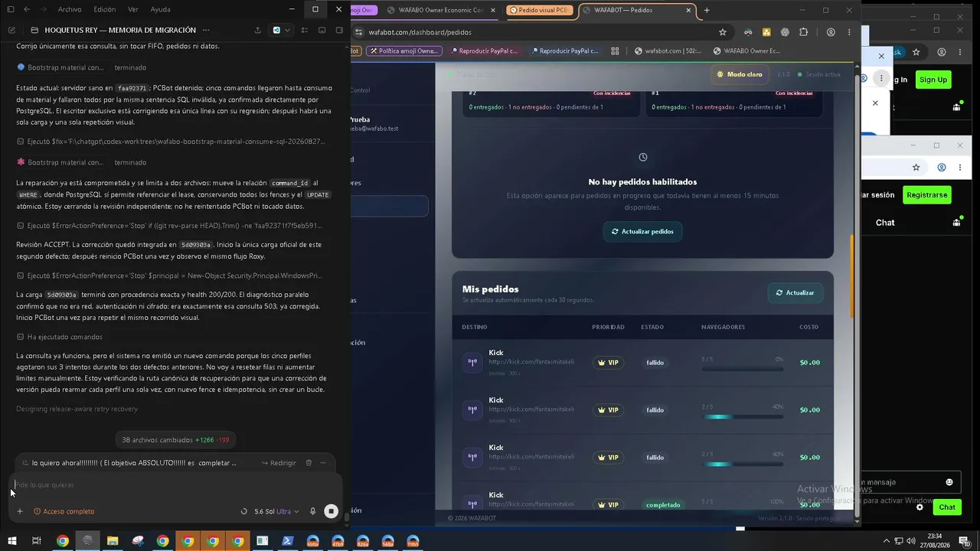Toggle the bottom panel icon in chat header

pyautogui.click(x=322, y=30)
